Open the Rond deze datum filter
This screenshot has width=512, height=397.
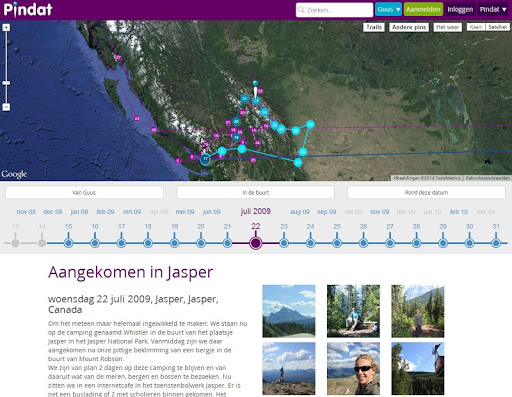(426, 192)
